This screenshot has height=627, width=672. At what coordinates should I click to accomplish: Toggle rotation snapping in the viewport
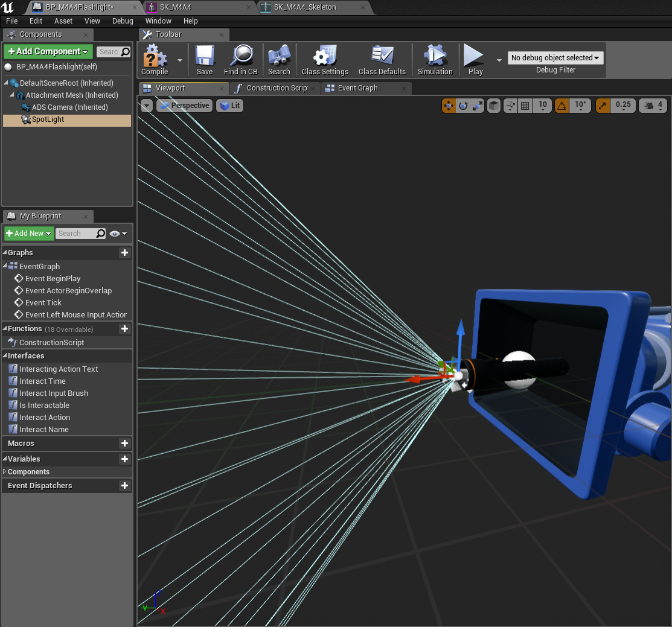click(x=562, y=106)
